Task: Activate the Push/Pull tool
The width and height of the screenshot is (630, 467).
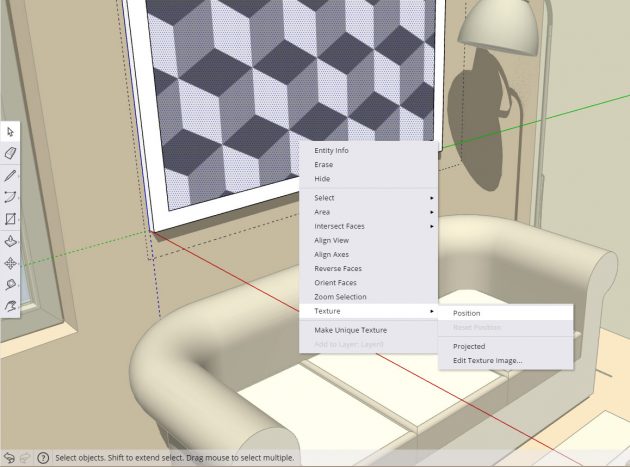Action: (x=11, y=241)
